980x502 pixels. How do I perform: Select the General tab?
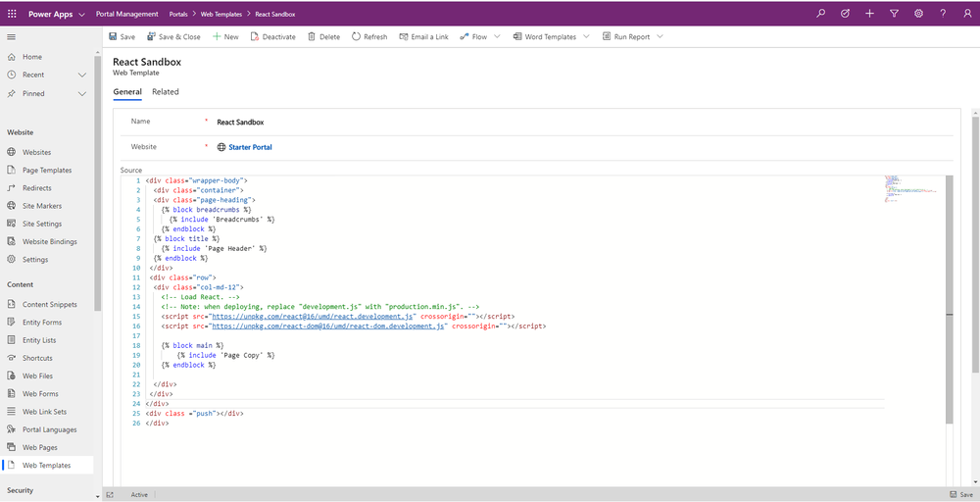(x=127, y=92)
